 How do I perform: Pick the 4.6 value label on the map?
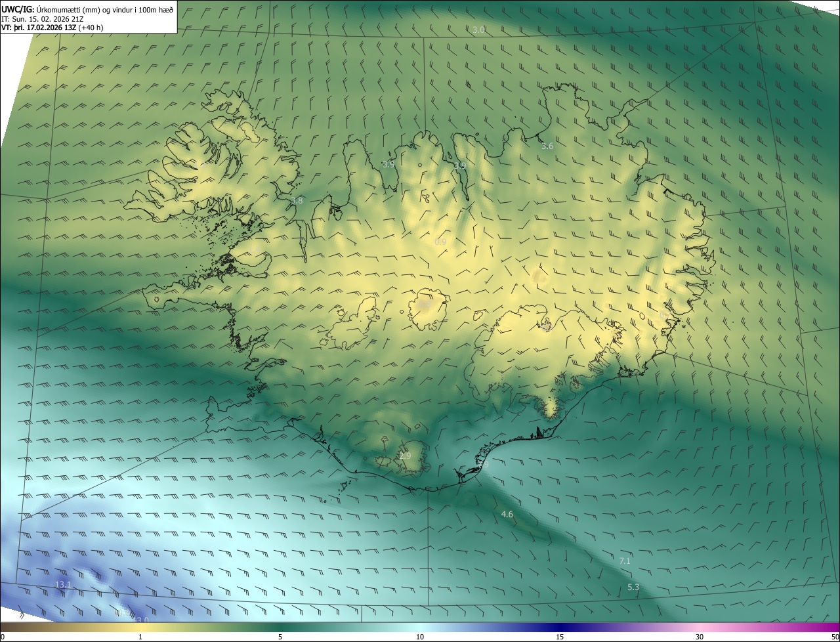(507, 514)
